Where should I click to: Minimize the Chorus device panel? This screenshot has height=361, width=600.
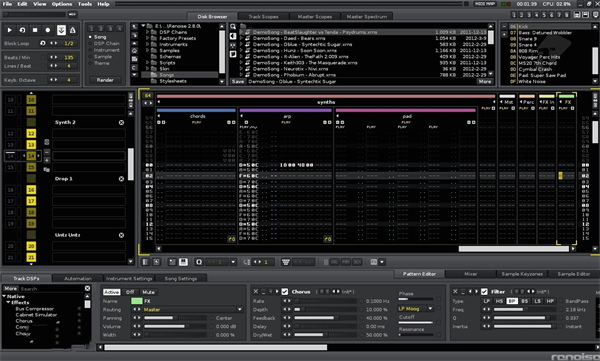coord(264,291)
